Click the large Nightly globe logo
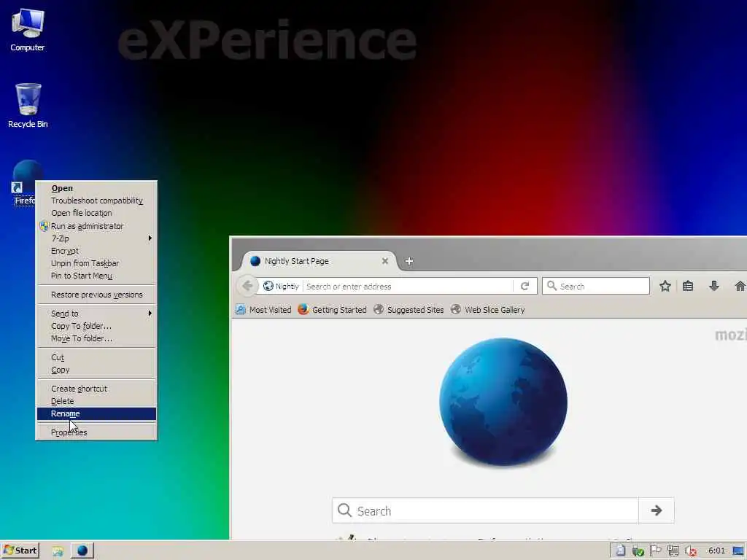Viewport: 747px width, 560px height. (x=503, y=402)
